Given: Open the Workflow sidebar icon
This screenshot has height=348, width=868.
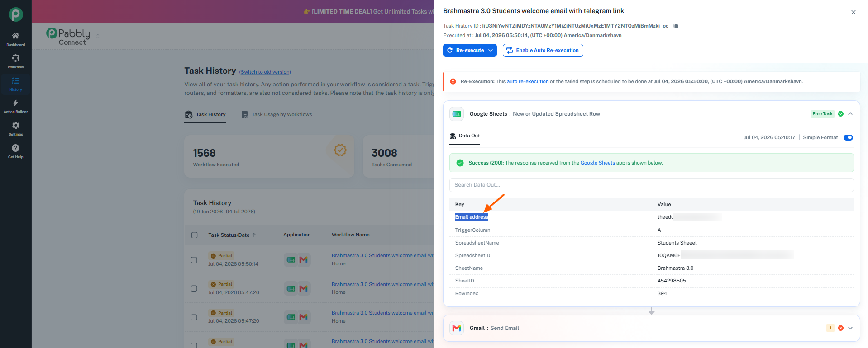Looking at the screenshot, I should pos(15,58).
